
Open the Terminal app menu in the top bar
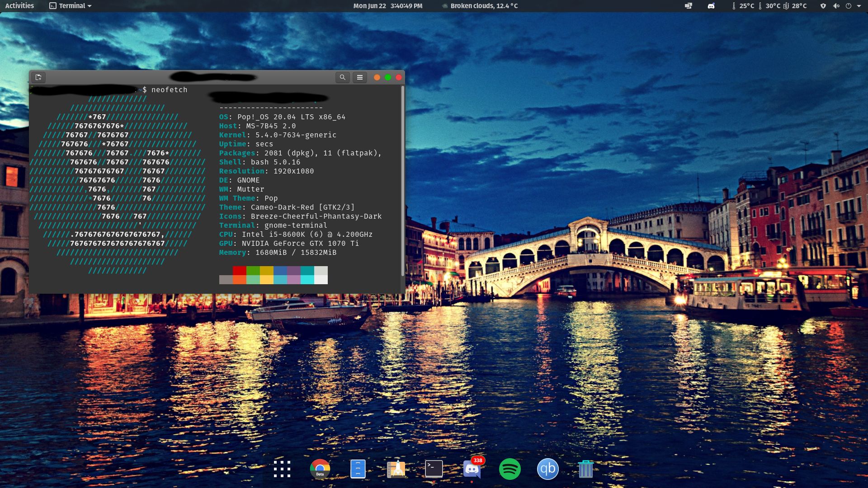[x=70, y=6]
